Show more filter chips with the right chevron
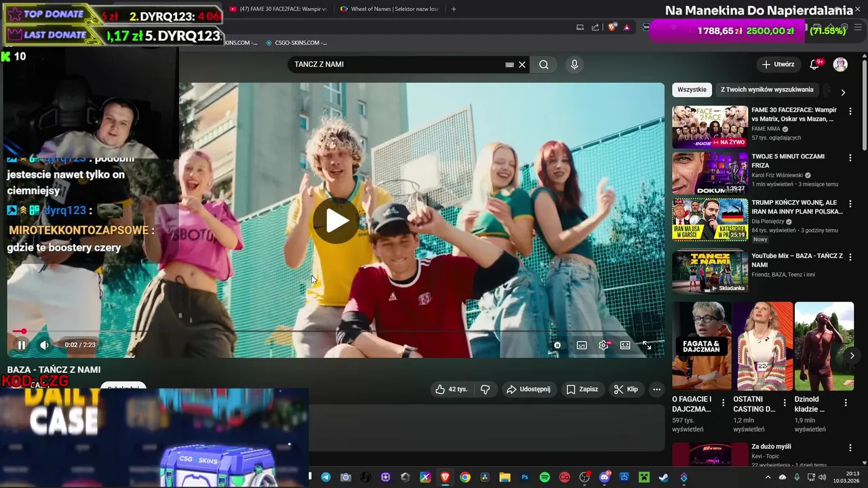The height and width of the screenshot is (488, 868). point(843,92)
